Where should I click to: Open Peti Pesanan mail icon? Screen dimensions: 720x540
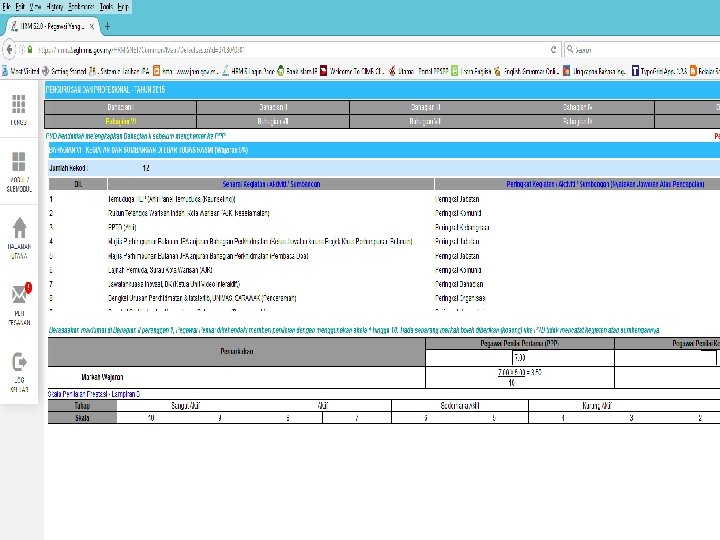click(20, 294)
